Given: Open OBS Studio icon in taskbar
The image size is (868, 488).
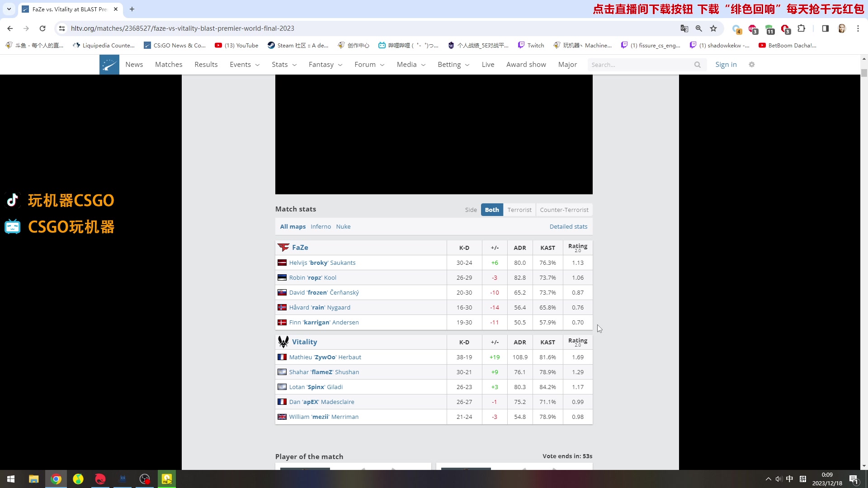Looking at the screenshot, I should 145,479.
